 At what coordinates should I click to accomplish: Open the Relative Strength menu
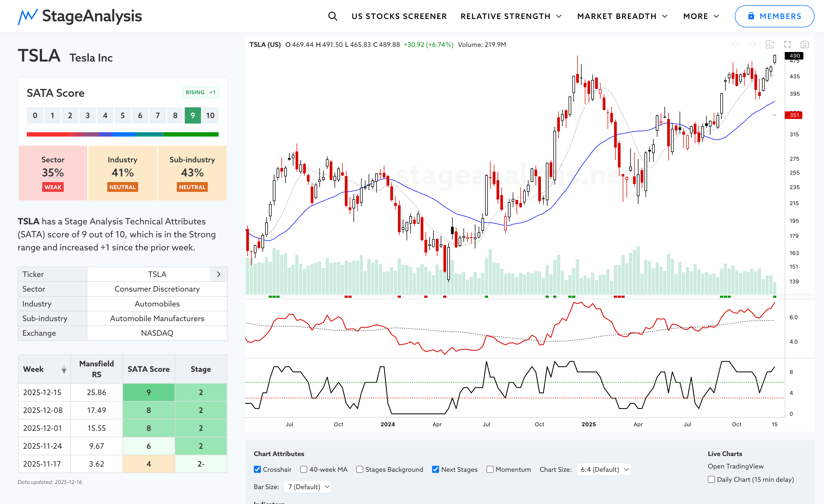point(511,16)
